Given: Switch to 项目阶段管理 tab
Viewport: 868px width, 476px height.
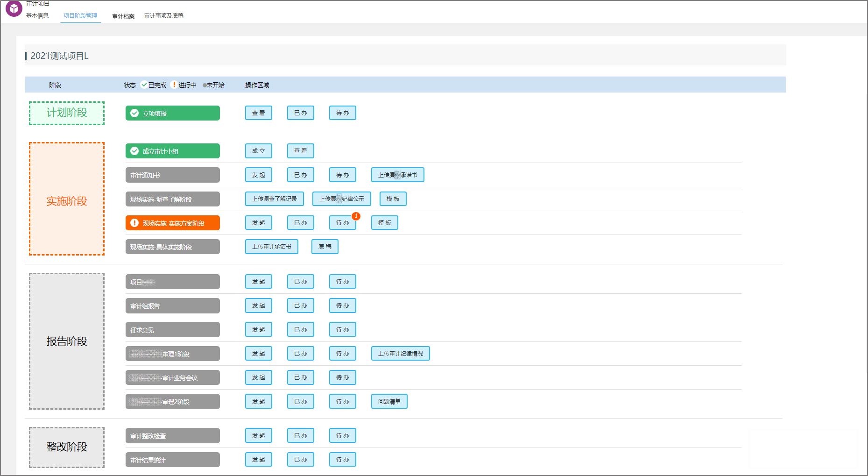Looking at the screenshot, I should (x=80, y=16).
